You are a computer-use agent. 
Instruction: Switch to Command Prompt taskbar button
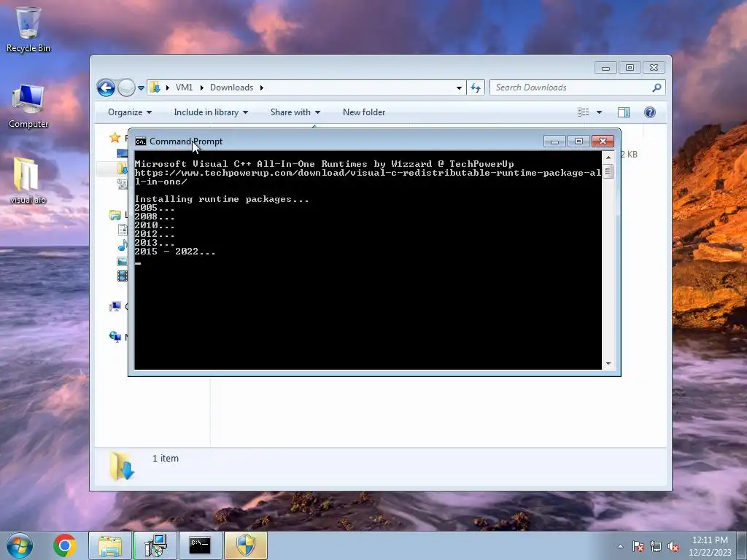(x=200, y=545)
